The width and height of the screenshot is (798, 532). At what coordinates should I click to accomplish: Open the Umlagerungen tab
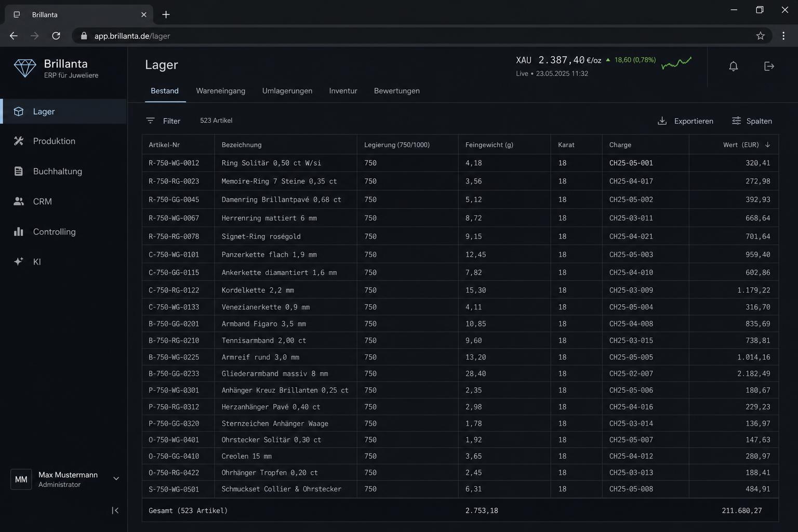tap(287, 90)
